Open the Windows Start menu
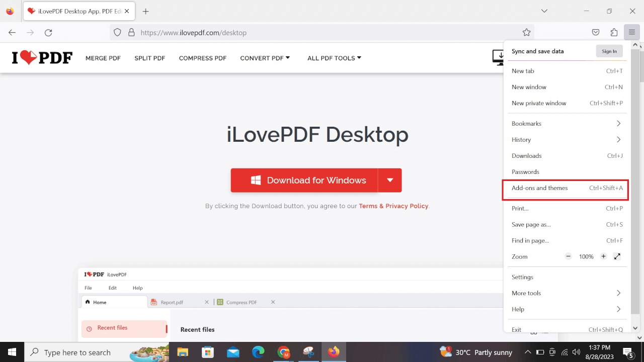The image size is (644, 362). [12, 352]
